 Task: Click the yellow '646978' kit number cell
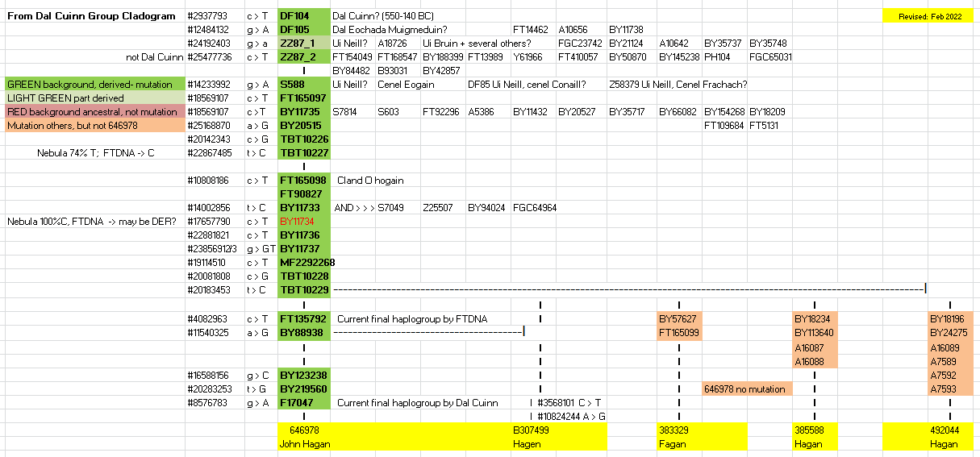(x=304, y=430)
